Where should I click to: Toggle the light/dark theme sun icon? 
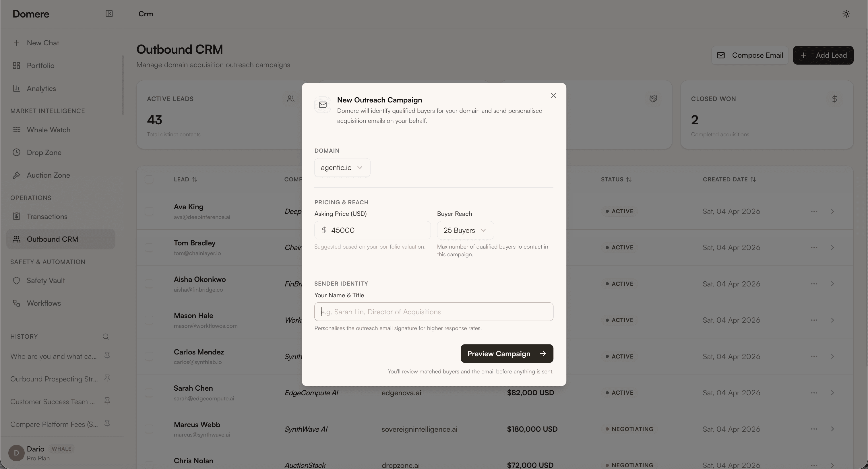pyautogui.click(x=846, y=14)
